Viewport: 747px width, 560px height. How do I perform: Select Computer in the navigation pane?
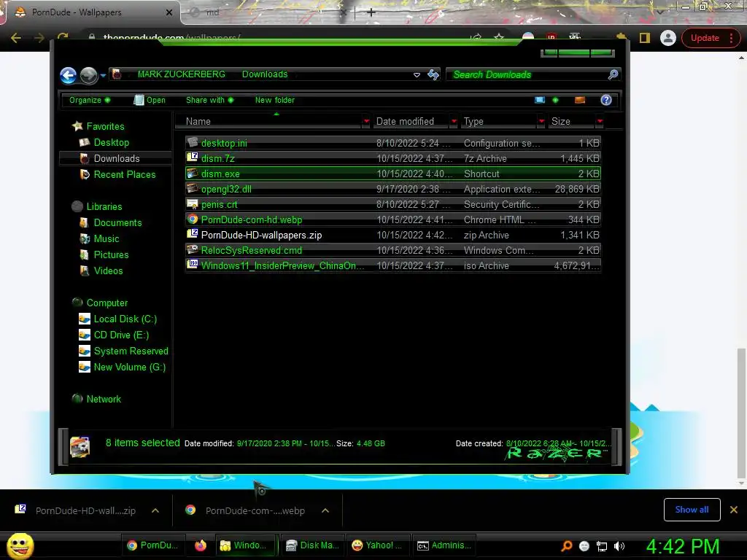[100, 303]
